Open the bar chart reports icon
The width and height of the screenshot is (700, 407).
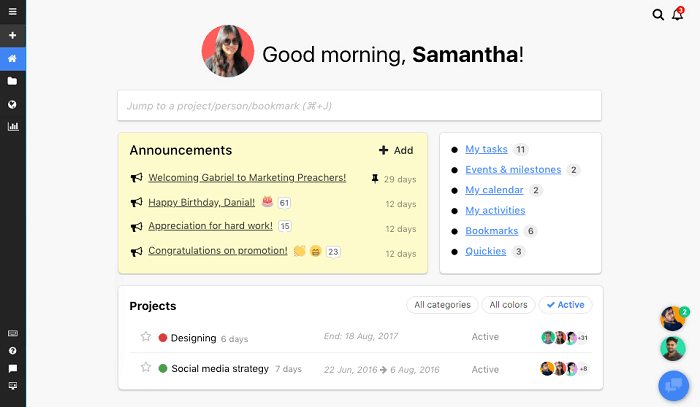[x=13, y=127]
